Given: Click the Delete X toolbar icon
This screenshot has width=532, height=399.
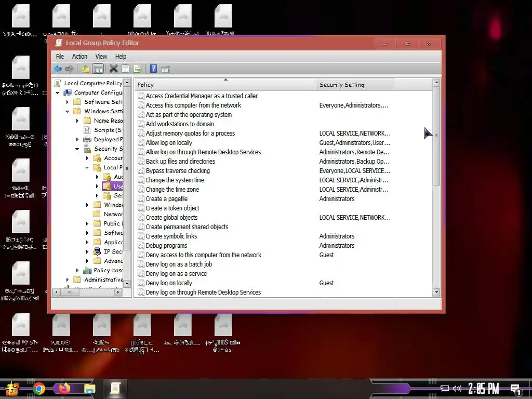Looking at the screenshot, I should point(113,69).
